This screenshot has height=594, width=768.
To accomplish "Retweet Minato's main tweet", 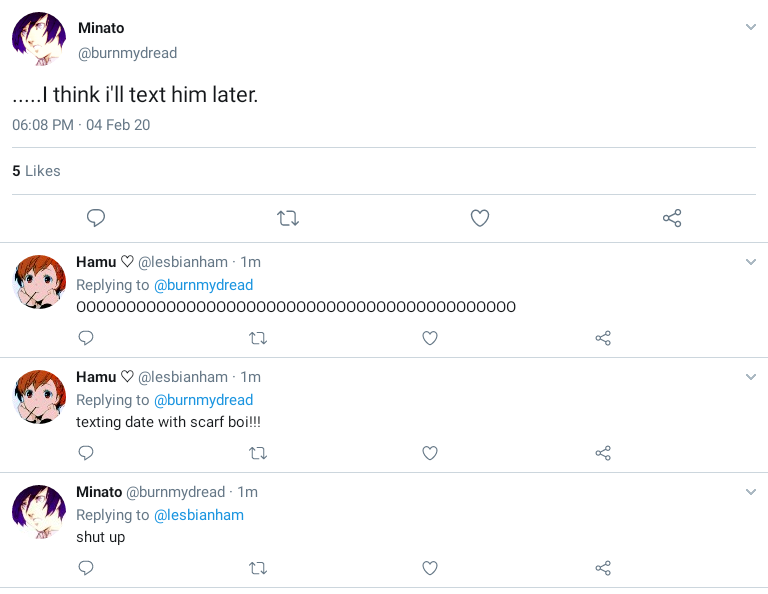I will [x=288, y=218].
